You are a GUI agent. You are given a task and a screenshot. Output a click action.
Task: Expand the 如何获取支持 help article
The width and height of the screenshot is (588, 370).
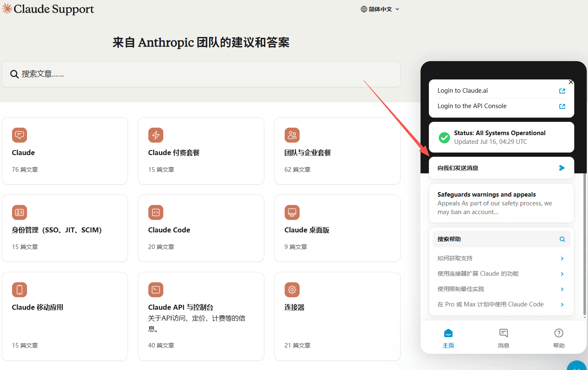click(x=501, y=258)
